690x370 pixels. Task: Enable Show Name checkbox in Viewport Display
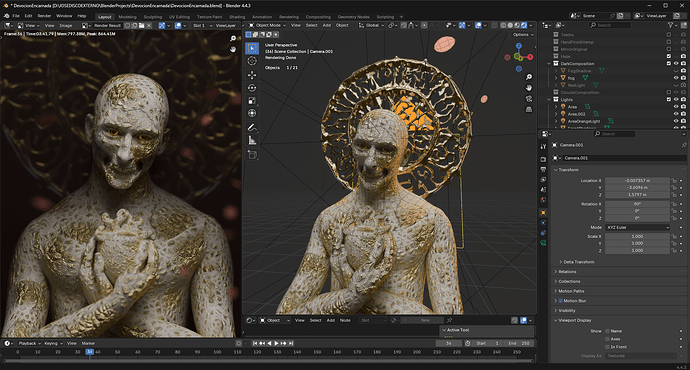[x=607, y=331]
